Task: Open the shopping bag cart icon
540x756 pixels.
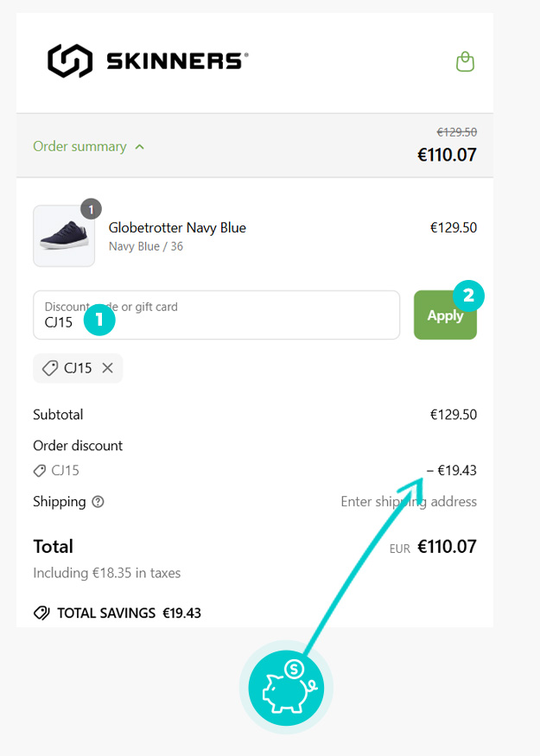Action: pyautogui.click(x=465, y=61)
